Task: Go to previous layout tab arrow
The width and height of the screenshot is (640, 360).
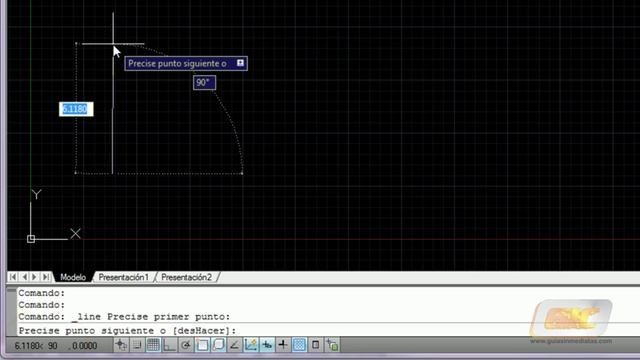Action: 24,277
